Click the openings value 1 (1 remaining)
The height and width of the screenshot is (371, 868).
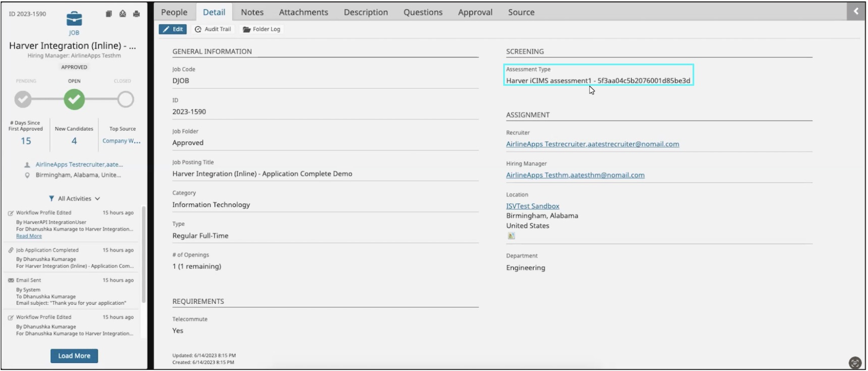click(x=197, y=266)
